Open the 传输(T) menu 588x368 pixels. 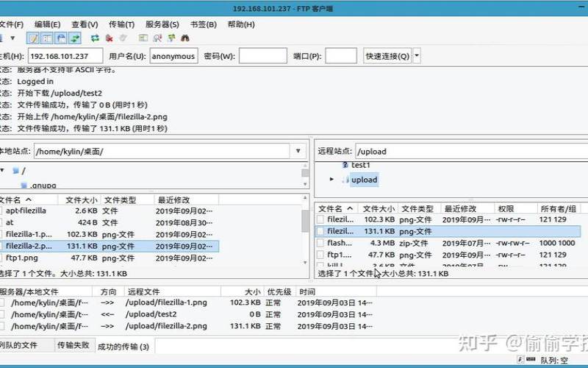click(x=121, y=24)
